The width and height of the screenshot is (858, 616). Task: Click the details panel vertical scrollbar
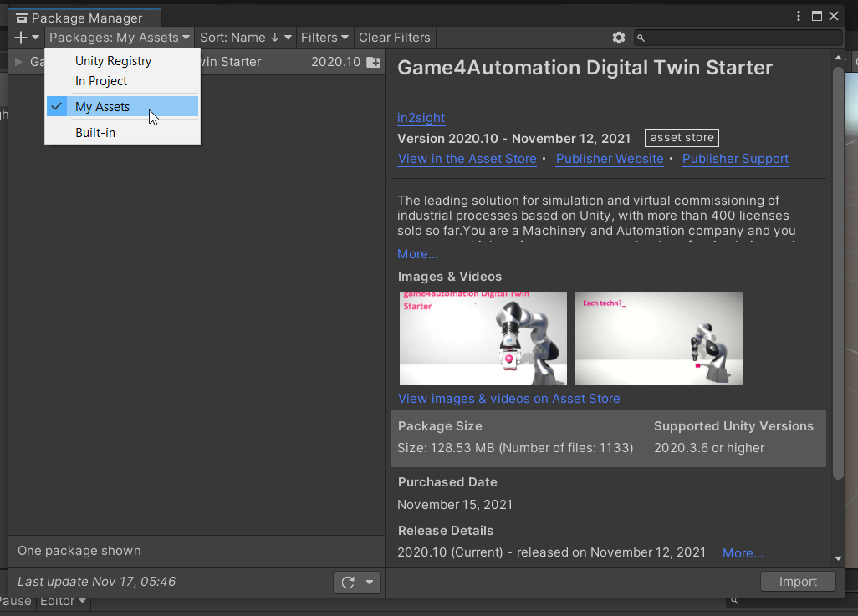coord(838,273)
